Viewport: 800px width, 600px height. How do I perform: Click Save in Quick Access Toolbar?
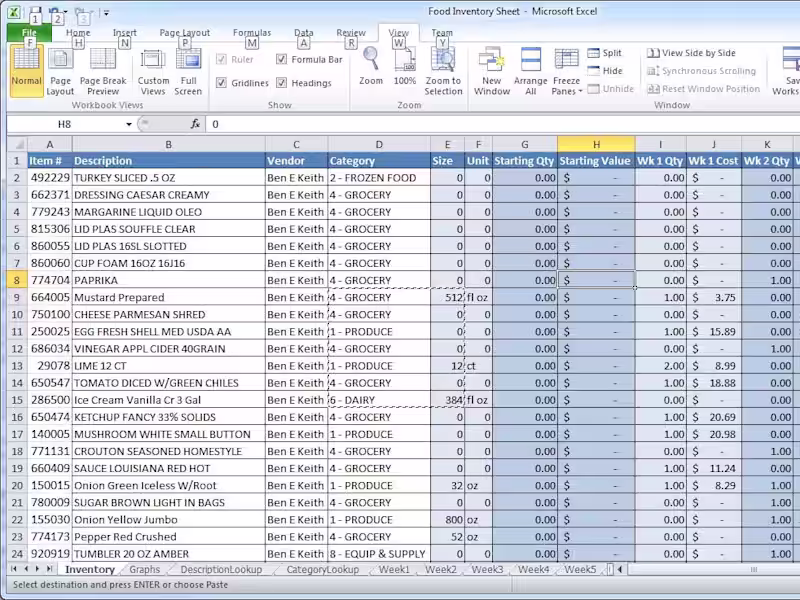pyautogui.click(x=35, y=12)
